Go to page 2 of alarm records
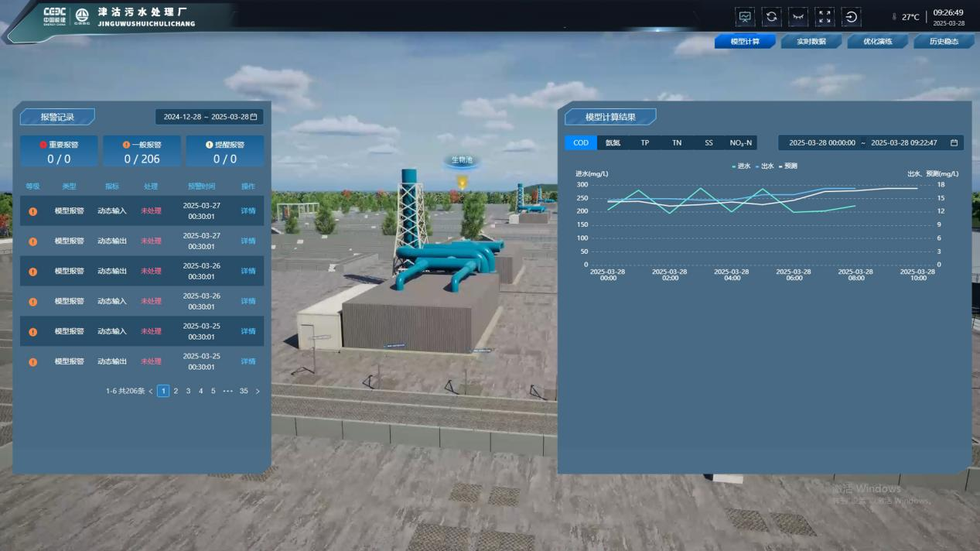 176,392
